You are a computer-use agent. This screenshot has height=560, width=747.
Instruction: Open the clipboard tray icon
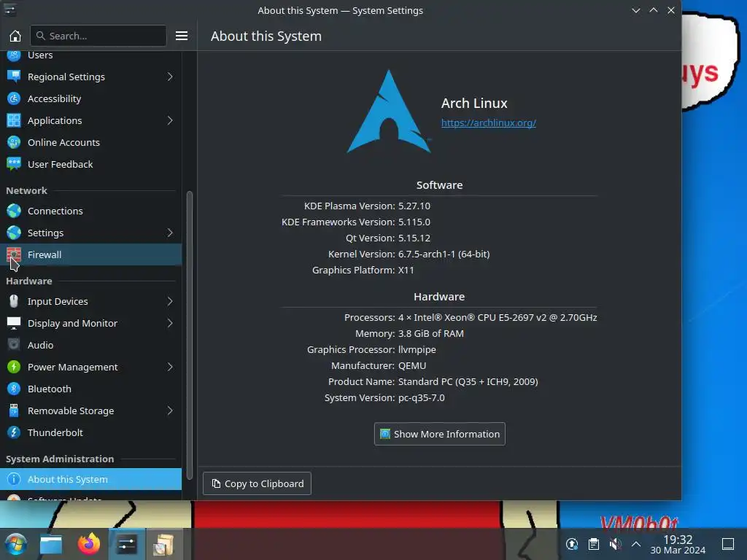coord(594,544)
